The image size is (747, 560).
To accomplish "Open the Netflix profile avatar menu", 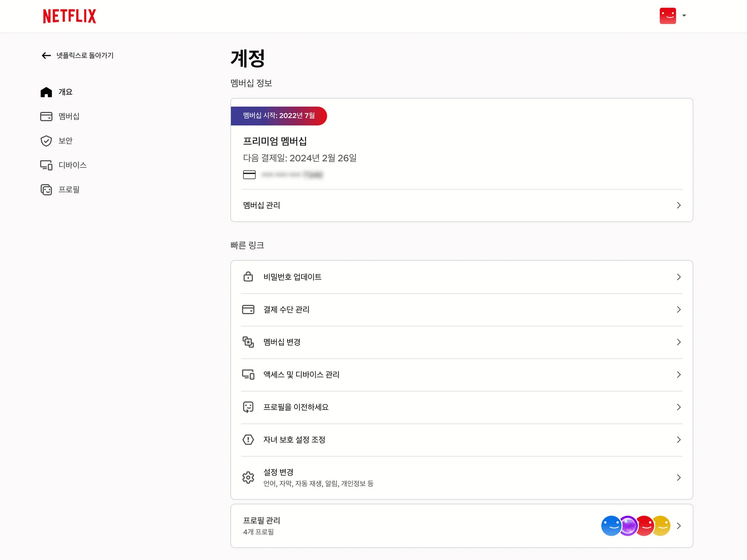I will tap(668, 16).
